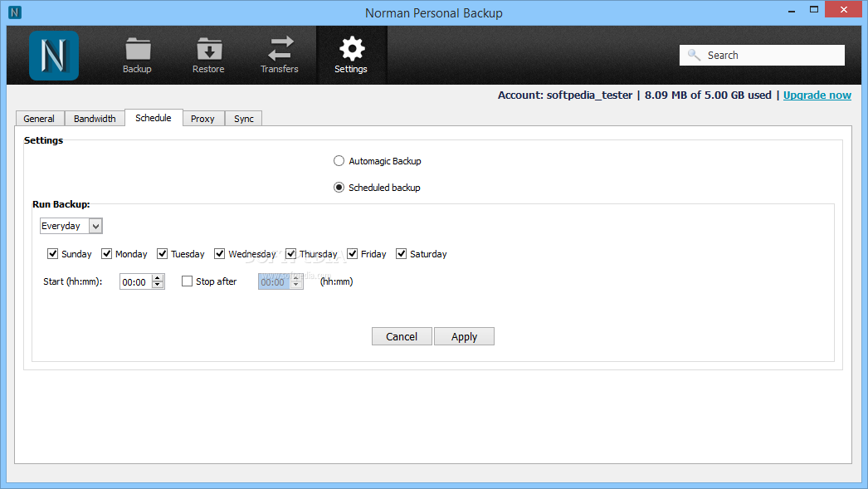Increase Start time with up arrow
Viewport: 868px width, 489px height.
158,278
